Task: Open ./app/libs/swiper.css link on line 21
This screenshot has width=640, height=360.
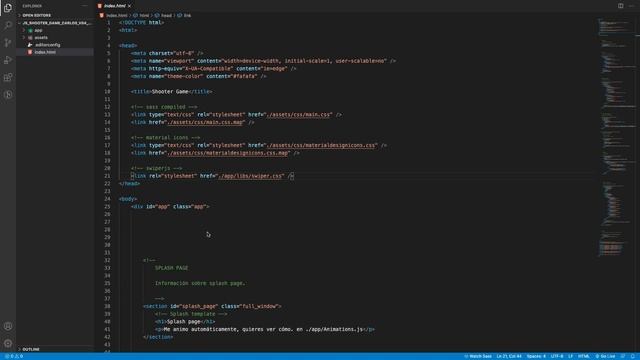Action: [251, 176]
